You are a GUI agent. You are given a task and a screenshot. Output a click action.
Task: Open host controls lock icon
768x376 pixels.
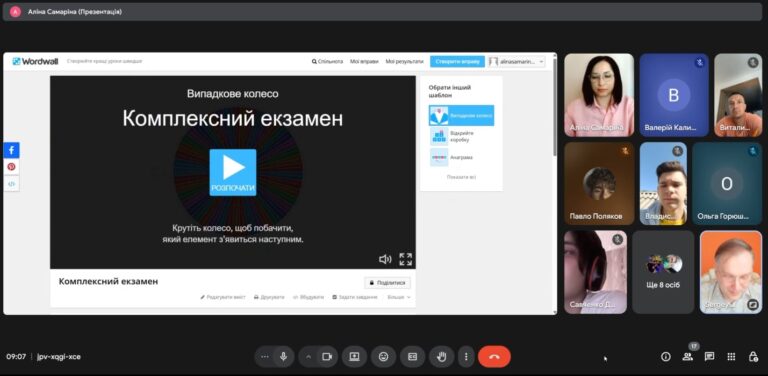coord(753,357)
